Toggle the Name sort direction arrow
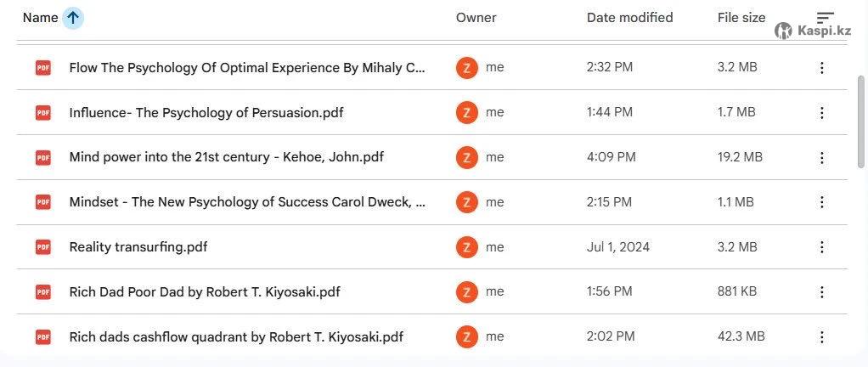The image size is (868, 367). (73, 18)
